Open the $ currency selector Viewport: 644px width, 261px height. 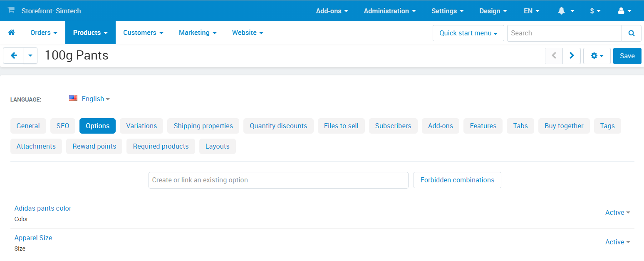tap(595, 11)
